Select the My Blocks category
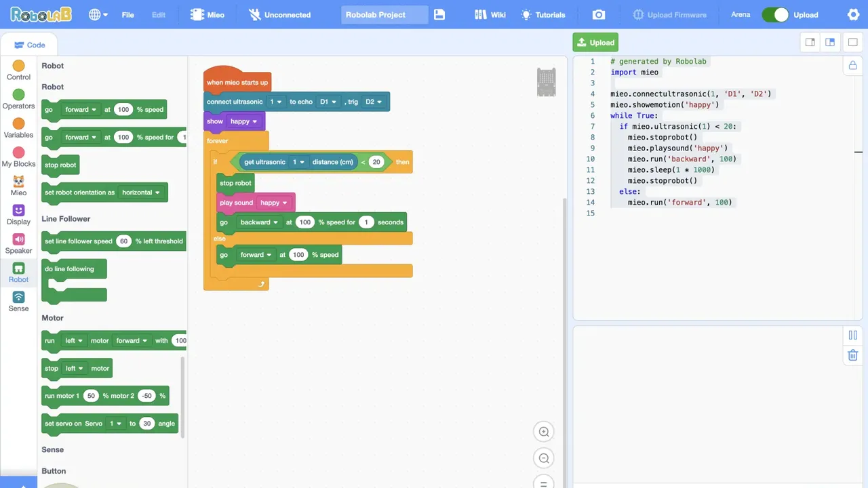 [18, 157]
